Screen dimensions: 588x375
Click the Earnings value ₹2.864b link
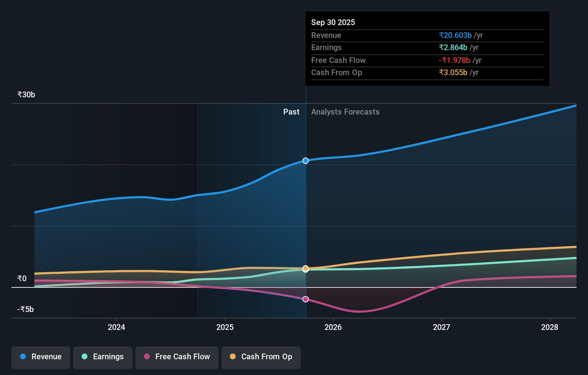(453, 47)
